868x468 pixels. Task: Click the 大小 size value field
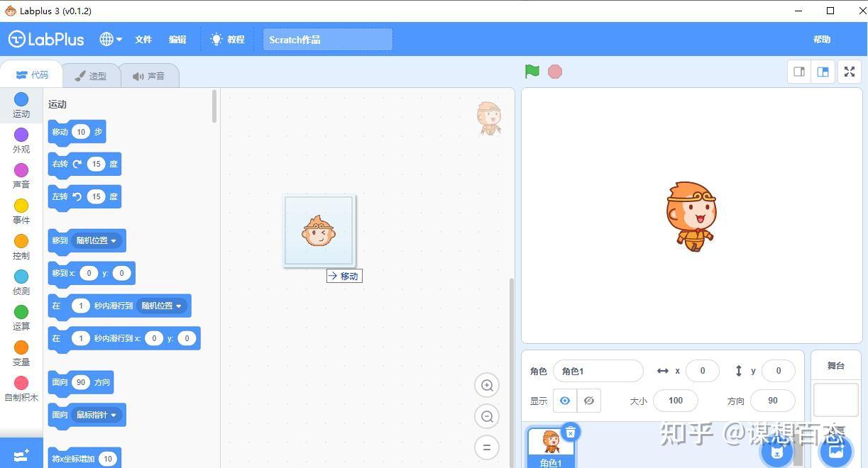coord(674,401)
